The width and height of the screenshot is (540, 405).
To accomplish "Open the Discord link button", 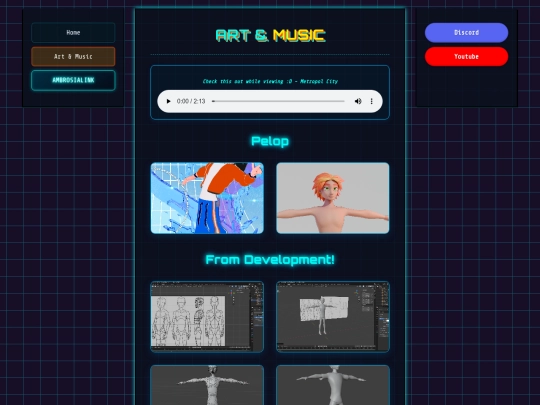I will tap(466, 33).
